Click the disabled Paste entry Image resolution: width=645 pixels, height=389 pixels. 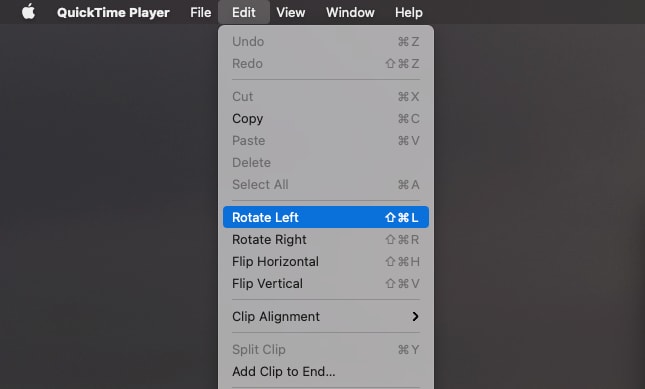point(326,141)
